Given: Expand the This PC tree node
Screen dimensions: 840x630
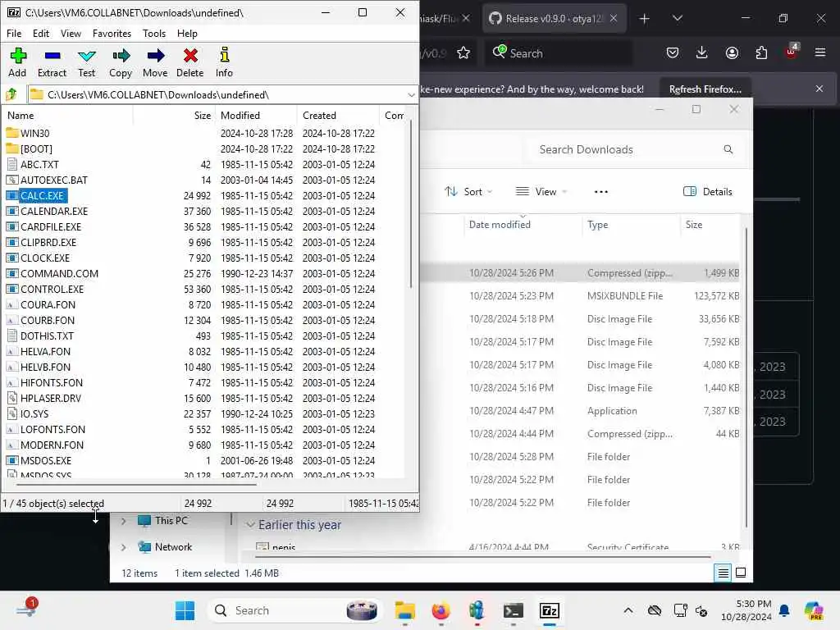Looking at the screenshot, I should click(x=124, y=521).
